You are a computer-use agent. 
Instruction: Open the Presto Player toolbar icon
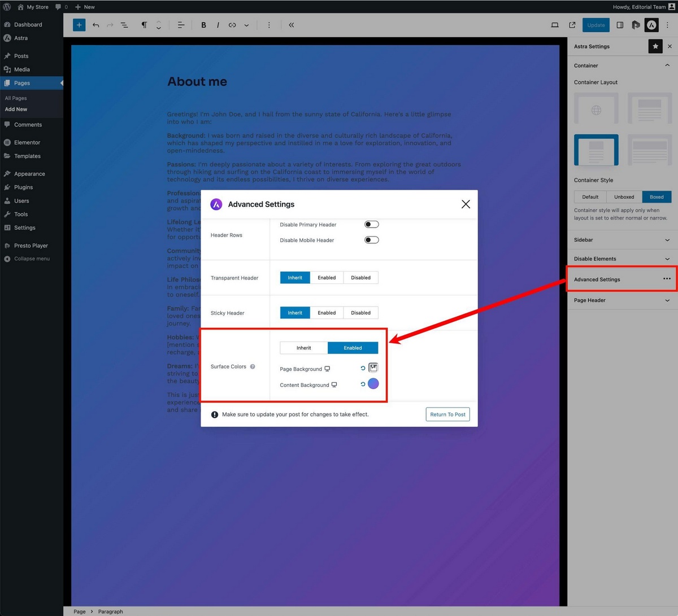(636, 25)
